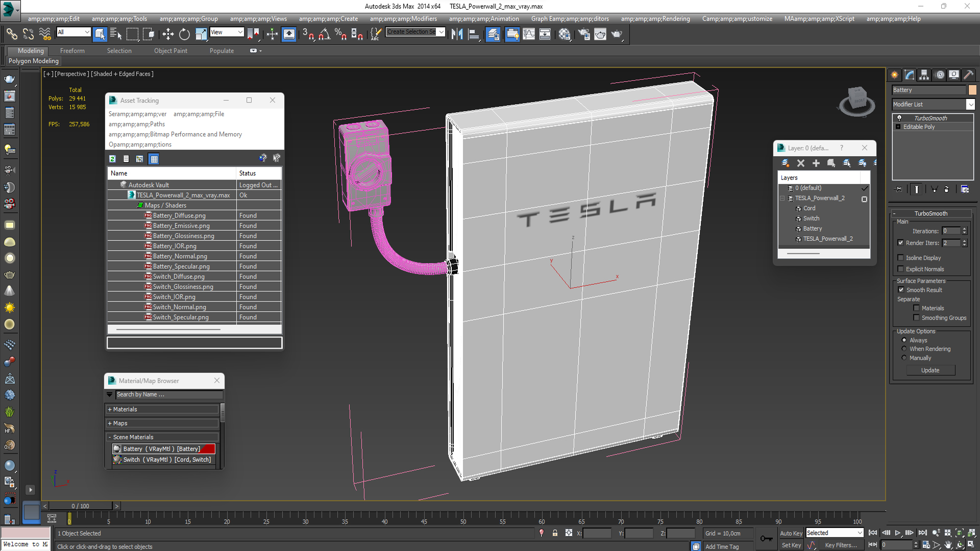Image resolution: width=980 pixels, height=551 pixels.
Task: Click the Render Production teapot icon
Action: click(x=617, y=34)
